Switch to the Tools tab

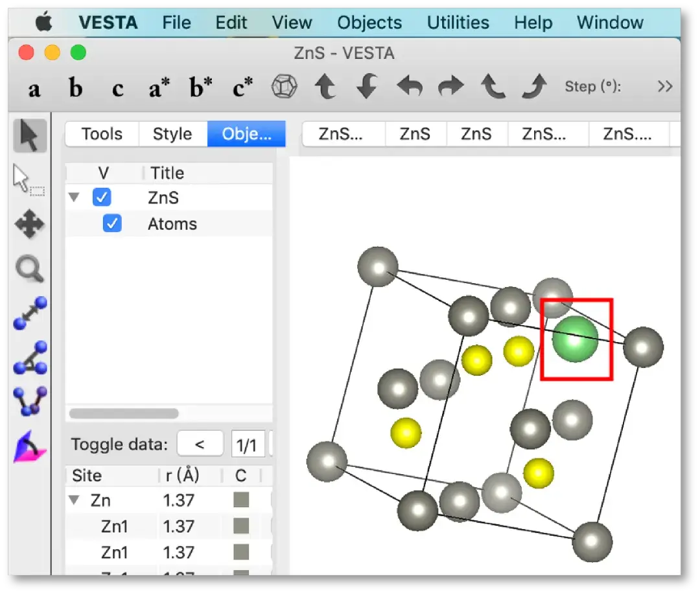[x=102, y=133]
